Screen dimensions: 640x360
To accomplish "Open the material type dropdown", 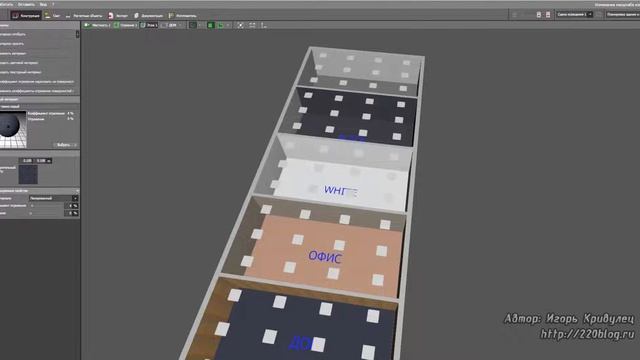I will [x=53, y=198].
